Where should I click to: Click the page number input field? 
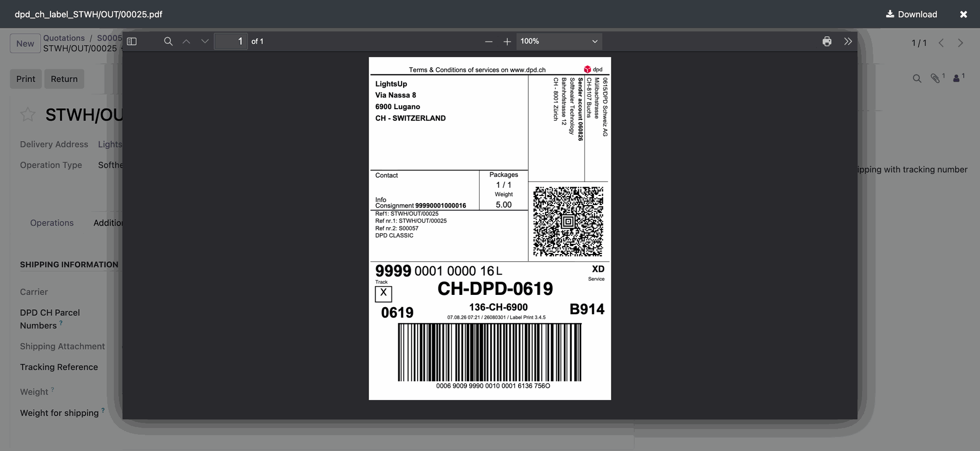(x=231, y=41)
